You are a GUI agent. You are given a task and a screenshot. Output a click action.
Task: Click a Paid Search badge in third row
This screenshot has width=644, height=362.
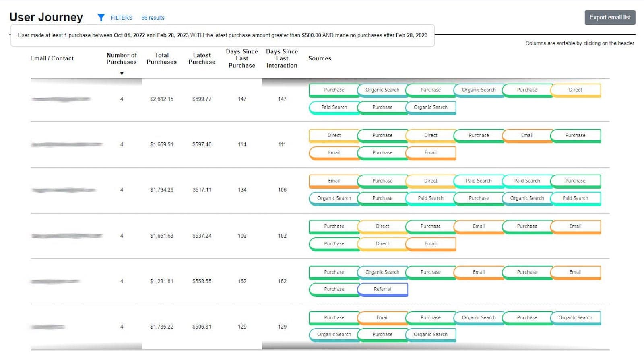479,181
